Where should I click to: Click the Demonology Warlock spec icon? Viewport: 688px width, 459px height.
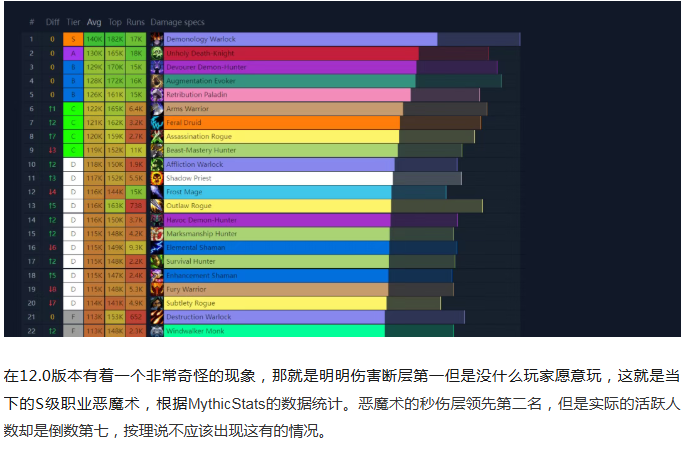(x=157, y=39)
